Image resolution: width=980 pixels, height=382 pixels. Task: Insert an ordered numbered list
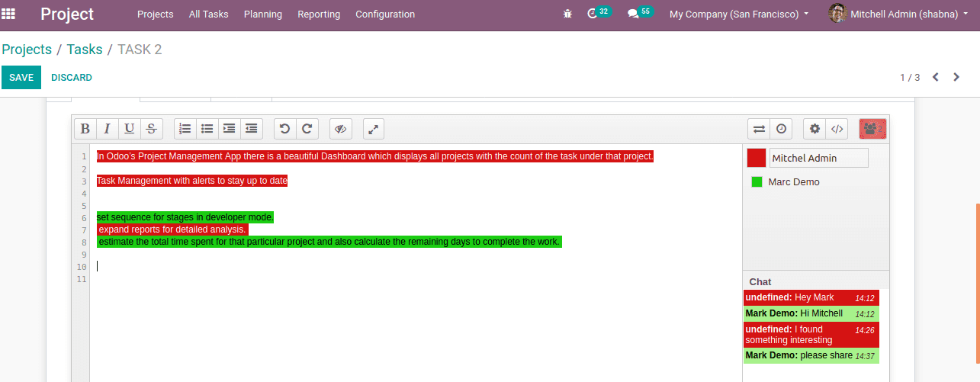[185, 129]
